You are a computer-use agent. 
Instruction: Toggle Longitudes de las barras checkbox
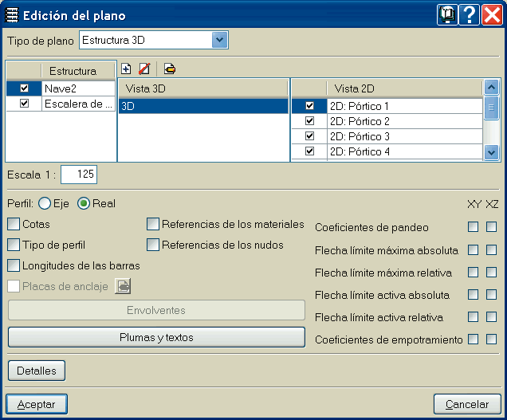[14, 265]
